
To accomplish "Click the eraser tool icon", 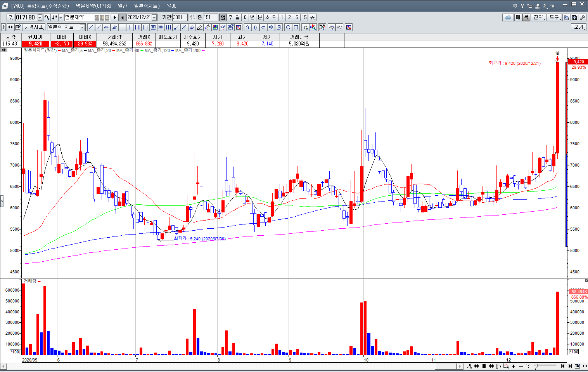I will 223,27.
